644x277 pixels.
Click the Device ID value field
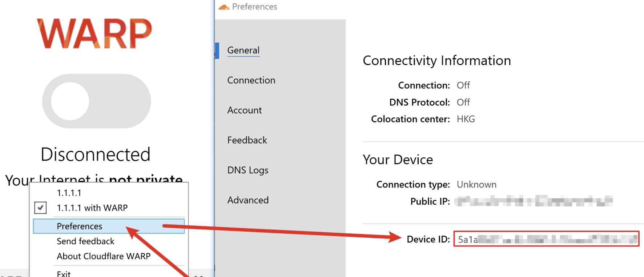tap(546, 239)
